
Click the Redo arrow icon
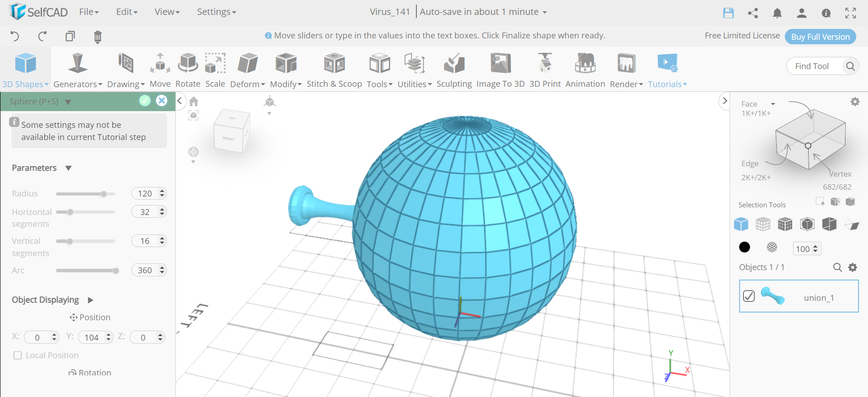(x=42, y=36)
